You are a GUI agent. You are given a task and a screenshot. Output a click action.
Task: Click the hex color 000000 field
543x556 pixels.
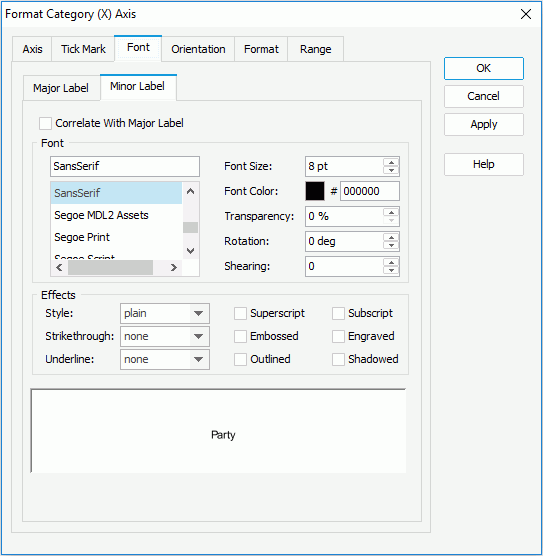[x=370, y=191]
